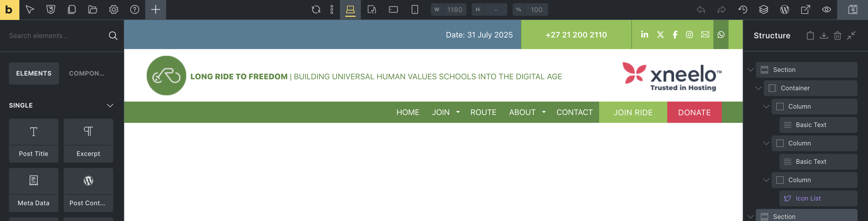This screenshot has height=221, width=868.
Task: Collapse the third Column chevron in Structure
Action: coord(766,180)
